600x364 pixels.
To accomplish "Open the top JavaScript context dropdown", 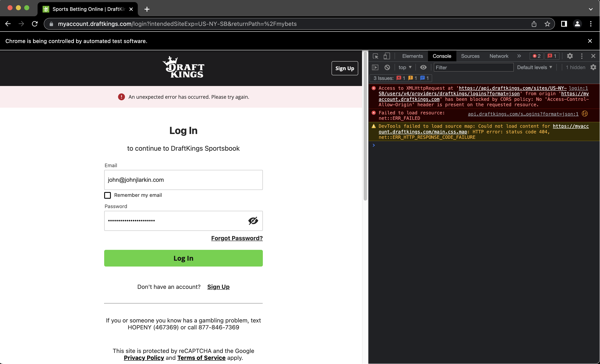I will click(405, 67).
